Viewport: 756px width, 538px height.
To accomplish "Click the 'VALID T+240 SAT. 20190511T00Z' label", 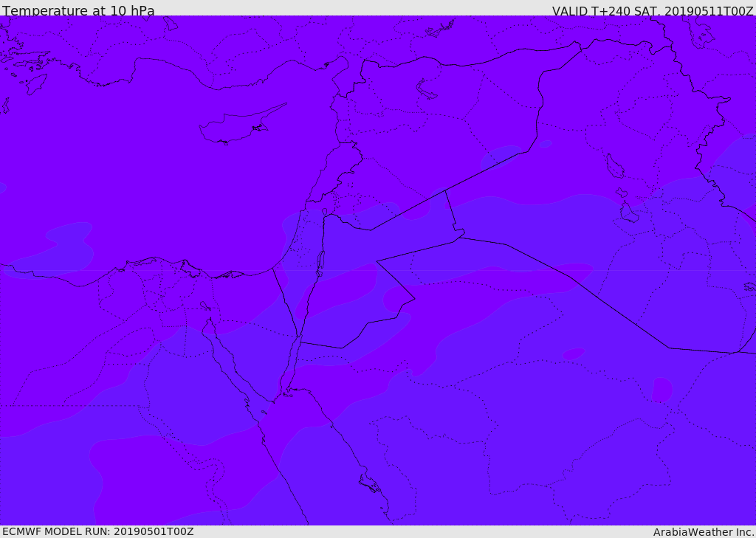I will pyautogui.click(x=653, y=10).
